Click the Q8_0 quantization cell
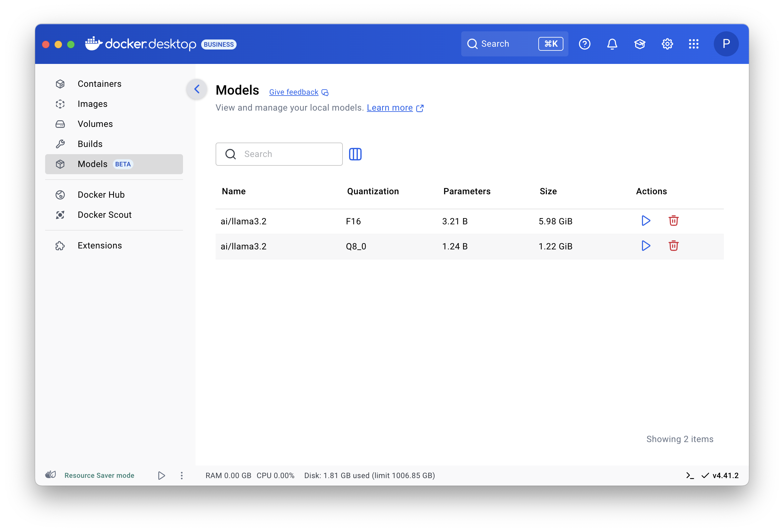784x532 pixels. (356, 246)
